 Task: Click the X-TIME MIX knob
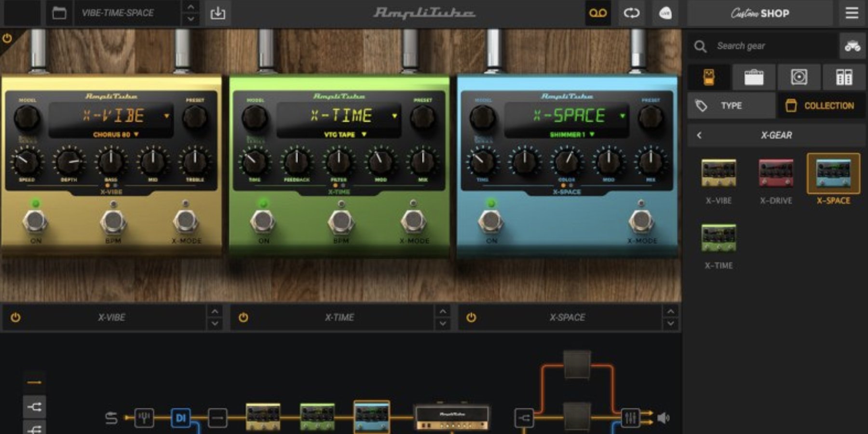423,162
